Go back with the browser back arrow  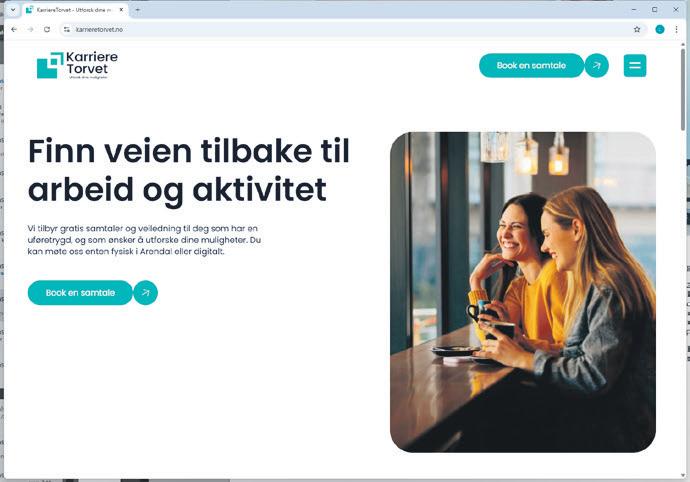pos(14,29)
